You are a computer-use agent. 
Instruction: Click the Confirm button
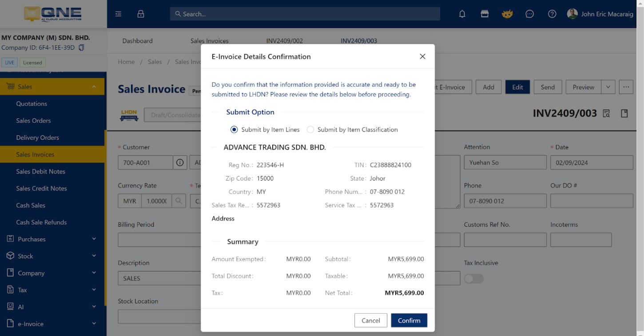pos(409,320)
